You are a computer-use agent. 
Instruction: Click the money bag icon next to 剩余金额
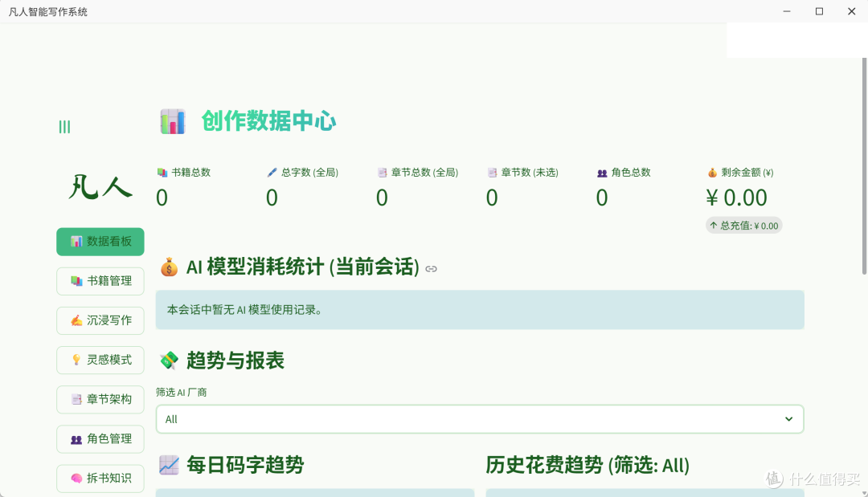coord(712,173)
